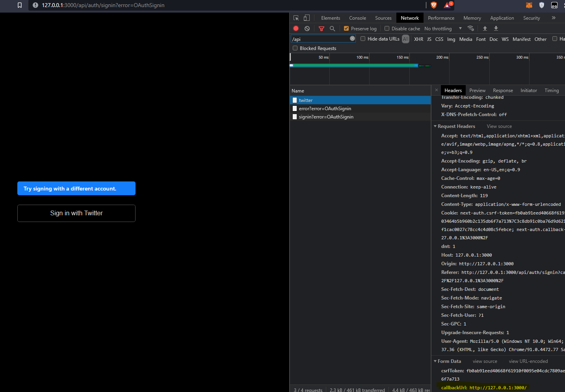Screen dimensions: 565x392
Task: Collapse the Request Headers section
Action: click(436, 126)
